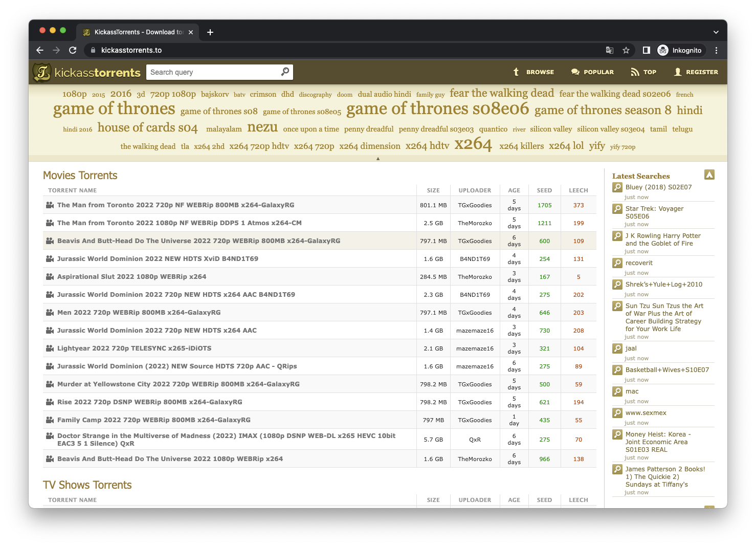This screenshot has width=756, height=546.
Task: Click the movie icon beside Murder at Yellowstone City
Action: [x=50, y=384]
